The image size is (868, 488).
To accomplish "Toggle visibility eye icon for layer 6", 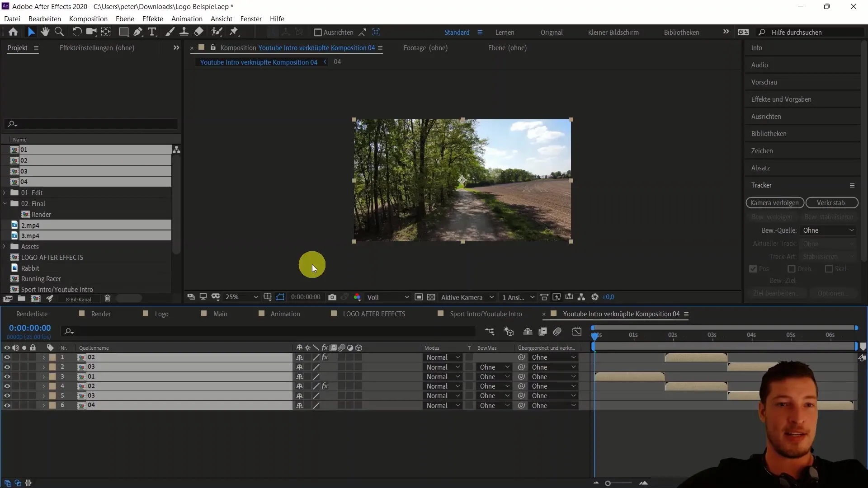I will point(7,405).
